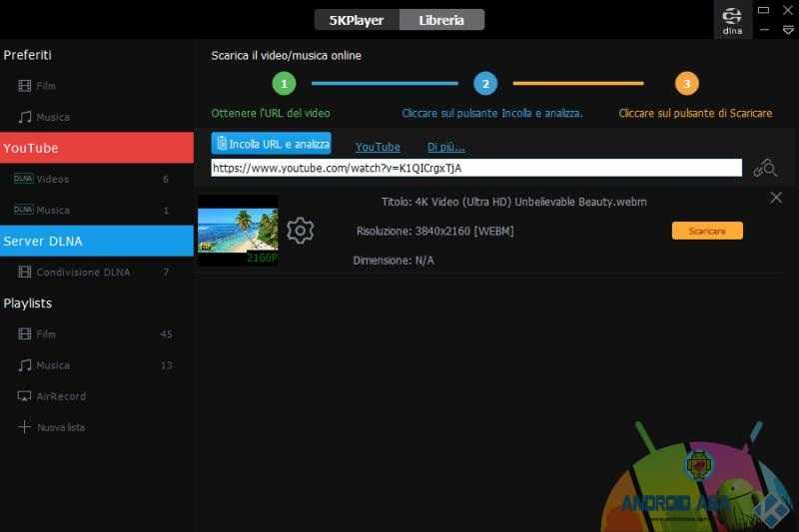
Task: Remove the video entry with X icon
Action: [x=776, y=198]
